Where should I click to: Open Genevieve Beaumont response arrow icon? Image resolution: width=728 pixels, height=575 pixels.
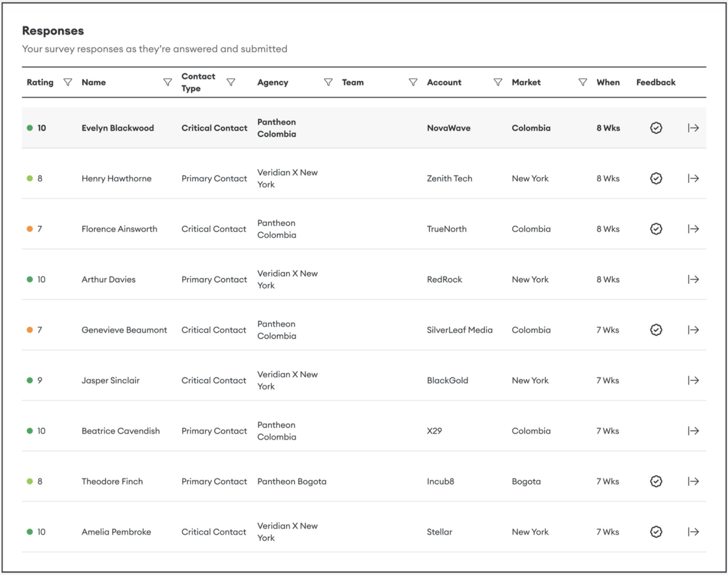click(693, 330)
